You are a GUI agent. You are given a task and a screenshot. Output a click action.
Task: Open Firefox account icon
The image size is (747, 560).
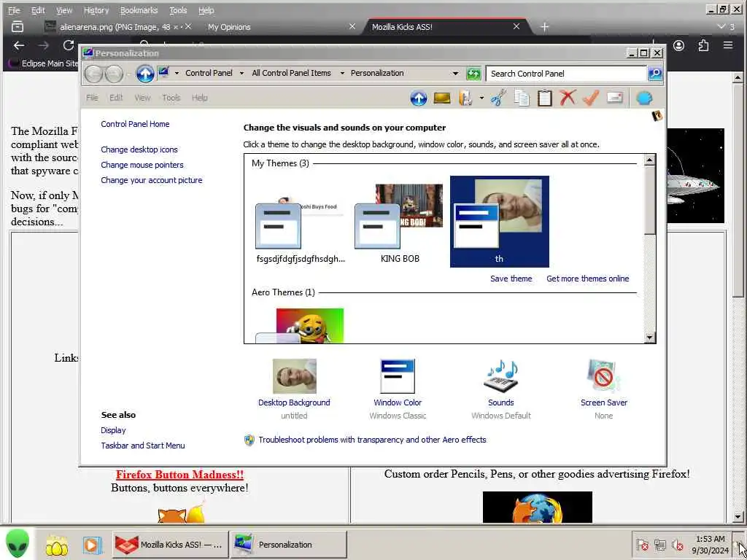point(679,46)
